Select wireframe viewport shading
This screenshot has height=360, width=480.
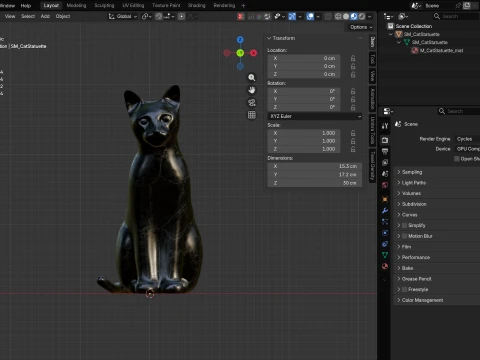click(338, 16)
